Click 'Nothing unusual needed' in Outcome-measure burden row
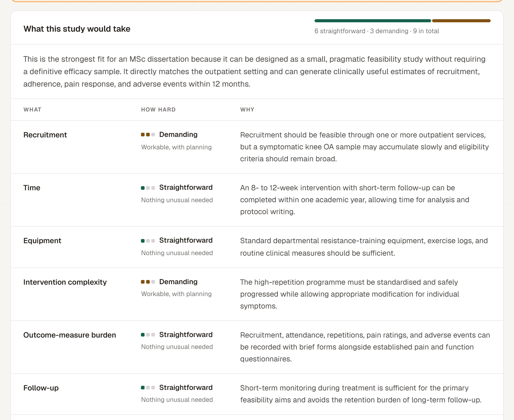The image size is (514, 420). (x=177, y=347)
